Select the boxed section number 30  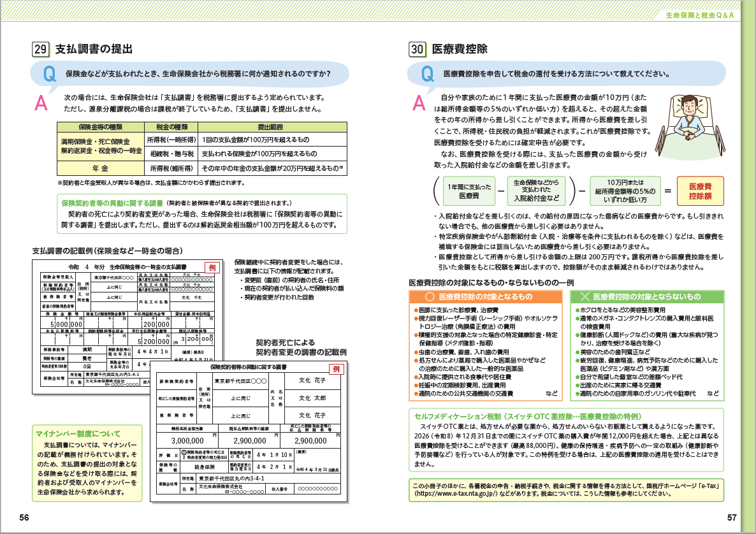coord(417,49)
